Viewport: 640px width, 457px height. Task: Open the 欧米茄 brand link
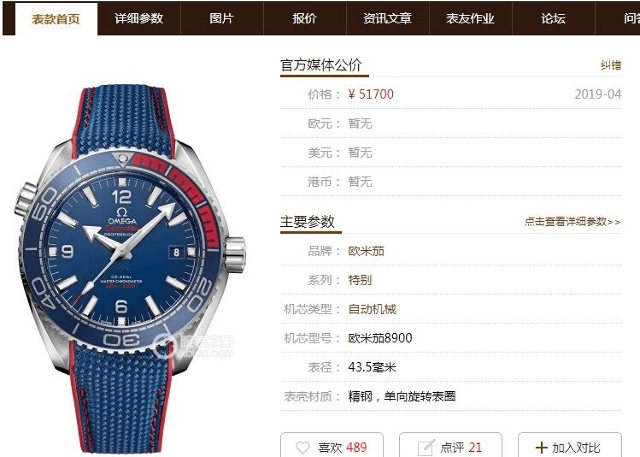(366, 251)
